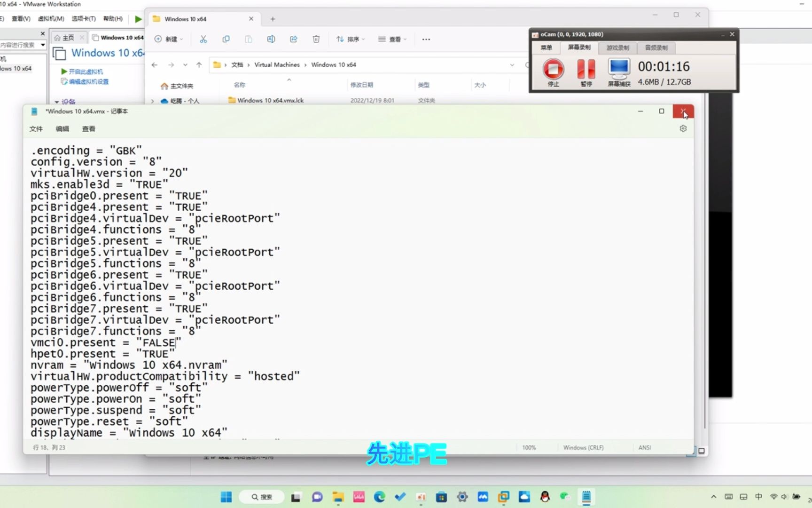Image resolution: width=812 pixels, height=508 pixels.
Task: Click the cut scissors icon in Explorer toolbar
Action: coord(203,39)
